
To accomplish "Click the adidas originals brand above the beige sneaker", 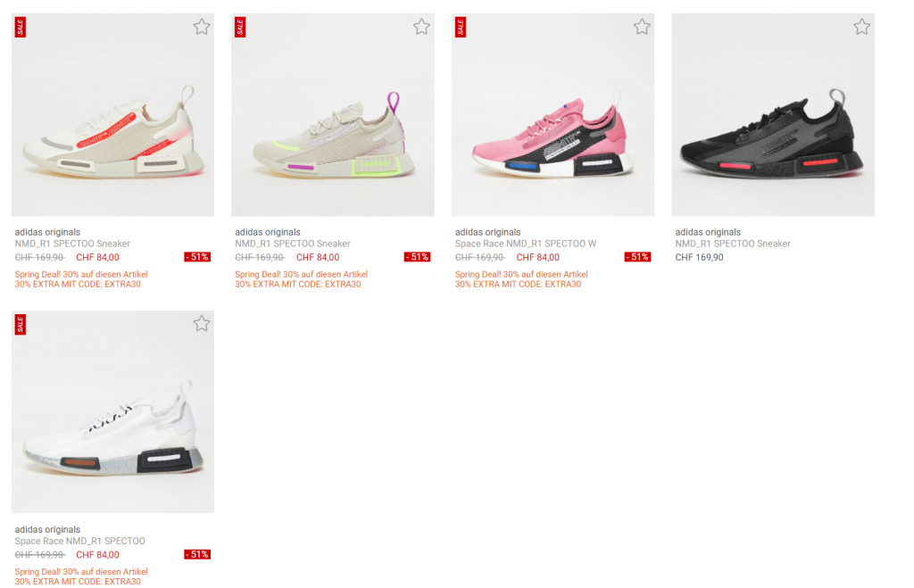I will point(268,232).
